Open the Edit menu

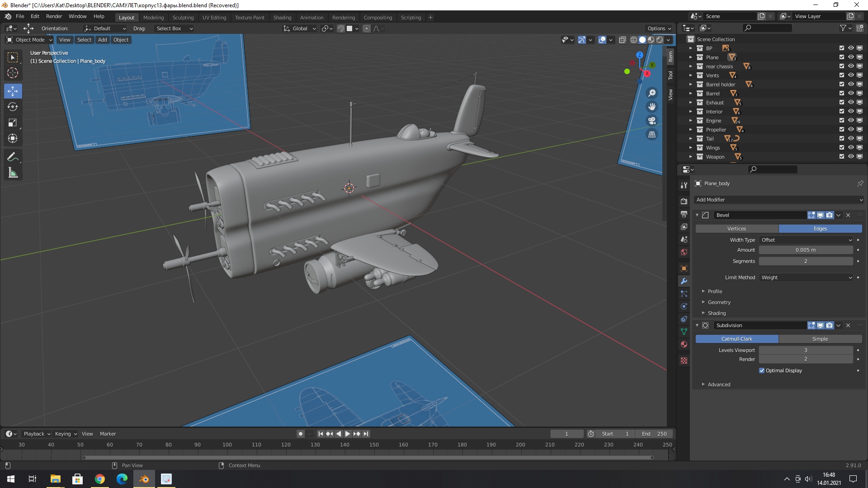(x=35, y=16)
